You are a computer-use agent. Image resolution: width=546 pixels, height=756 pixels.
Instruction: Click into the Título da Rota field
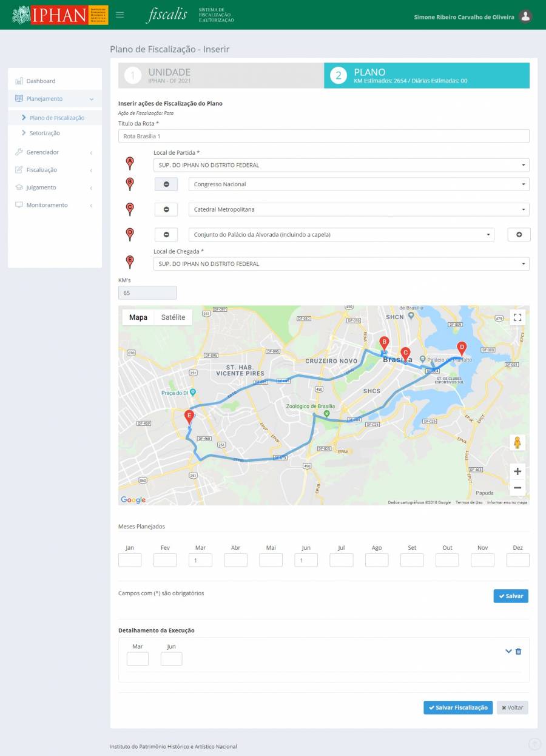click(323, 137)
